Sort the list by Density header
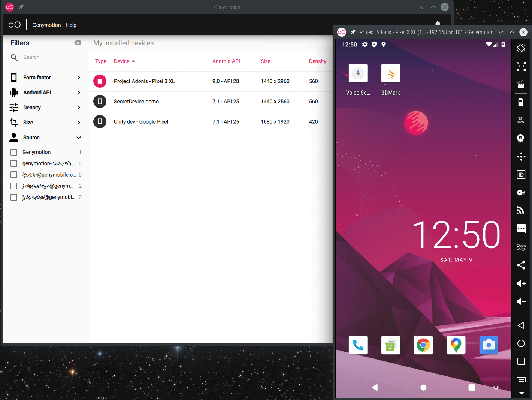The height and width of the screenshot is (400, 532). [317, 61]
